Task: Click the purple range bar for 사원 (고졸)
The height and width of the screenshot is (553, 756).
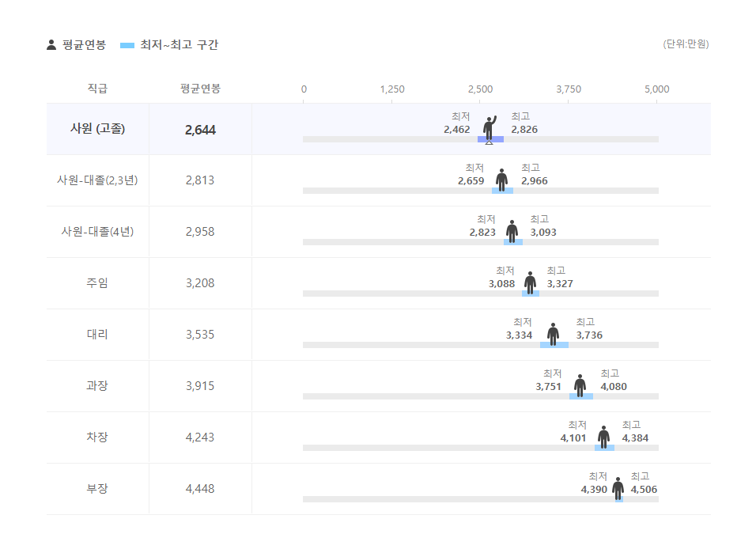Action: 490,139
